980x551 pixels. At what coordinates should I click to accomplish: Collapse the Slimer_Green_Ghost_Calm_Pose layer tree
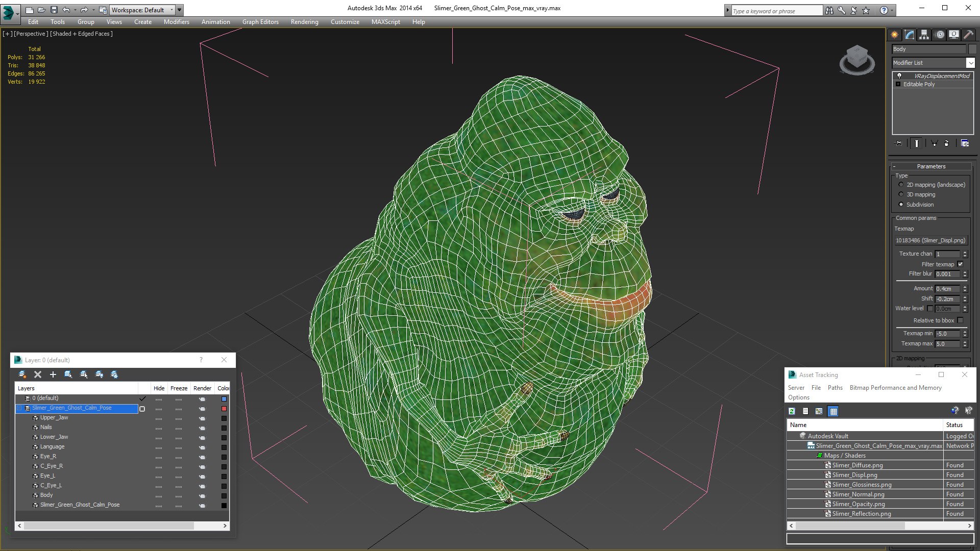[x=19, y=408]
